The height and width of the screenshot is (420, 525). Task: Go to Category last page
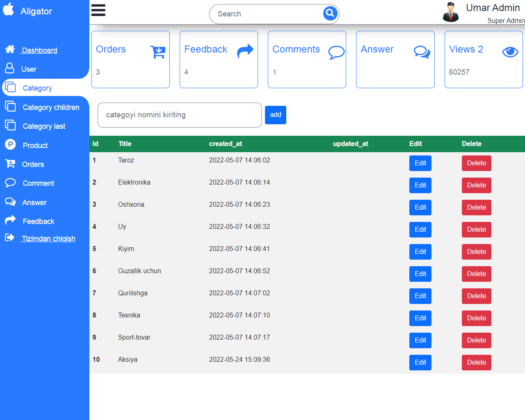44,126
